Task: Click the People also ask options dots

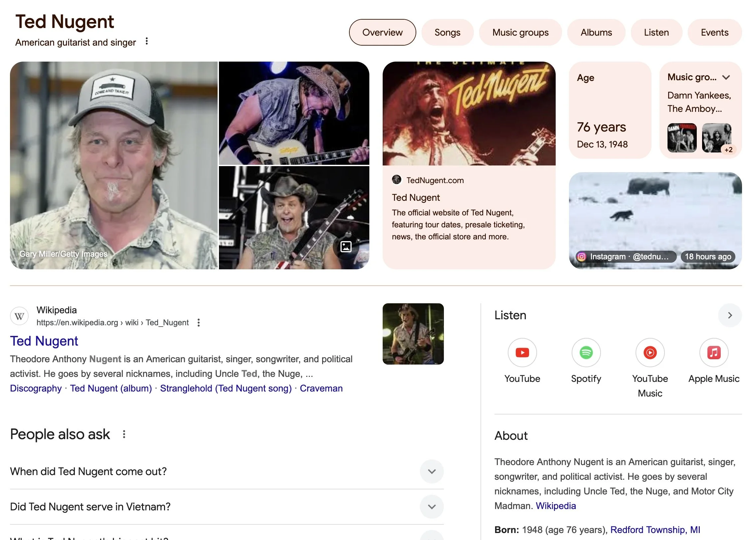Action: [124, 434]
